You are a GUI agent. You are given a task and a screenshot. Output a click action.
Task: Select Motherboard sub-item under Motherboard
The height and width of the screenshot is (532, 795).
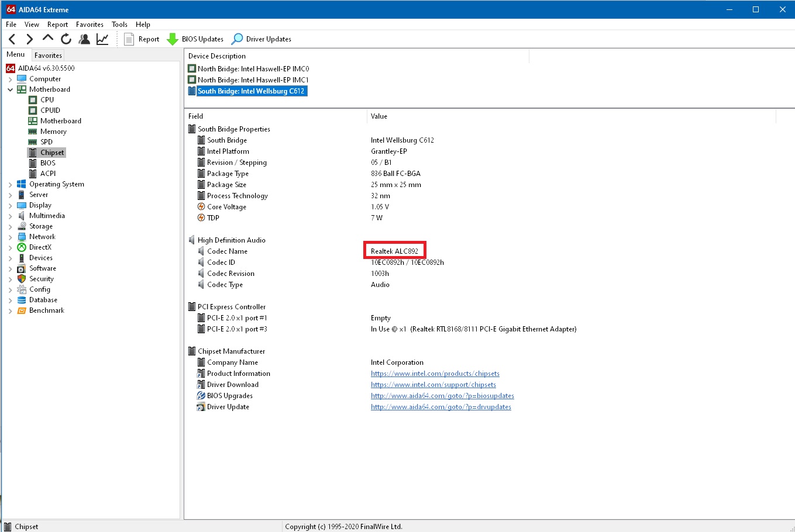pyautogui.click(x=61, y=121)
